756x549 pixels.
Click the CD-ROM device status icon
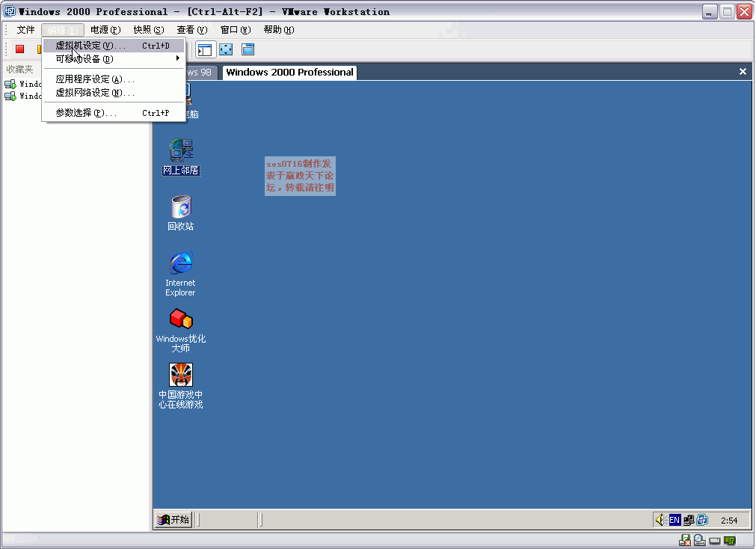pyautogui.click(x=700, y=541)
